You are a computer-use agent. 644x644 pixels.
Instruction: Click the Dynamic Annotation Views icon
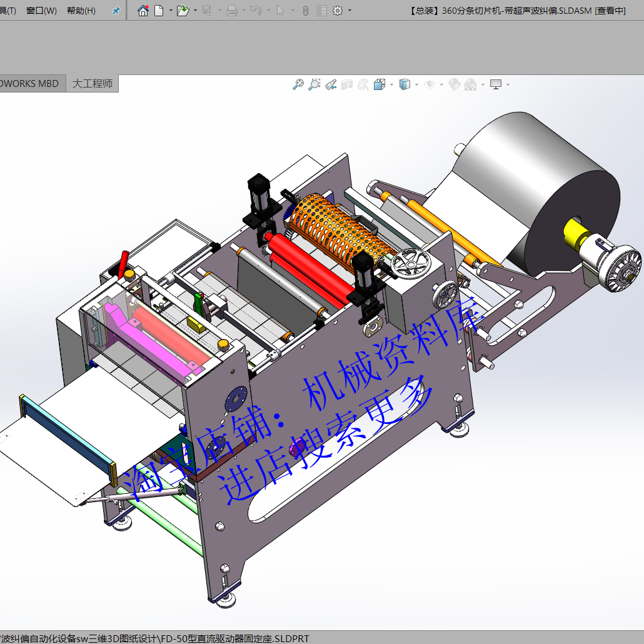[363, 84]
